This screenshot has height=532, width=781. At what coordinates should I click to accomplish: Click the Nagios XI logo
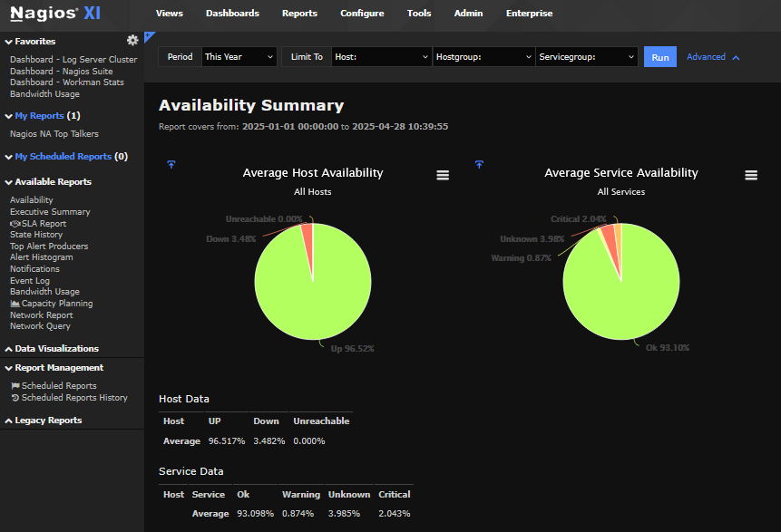pos(56,14)
